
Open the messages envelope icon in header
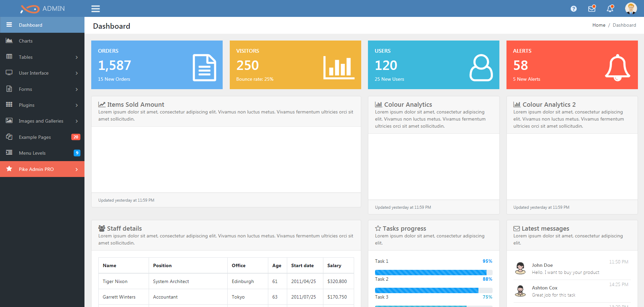coord(592,9)
